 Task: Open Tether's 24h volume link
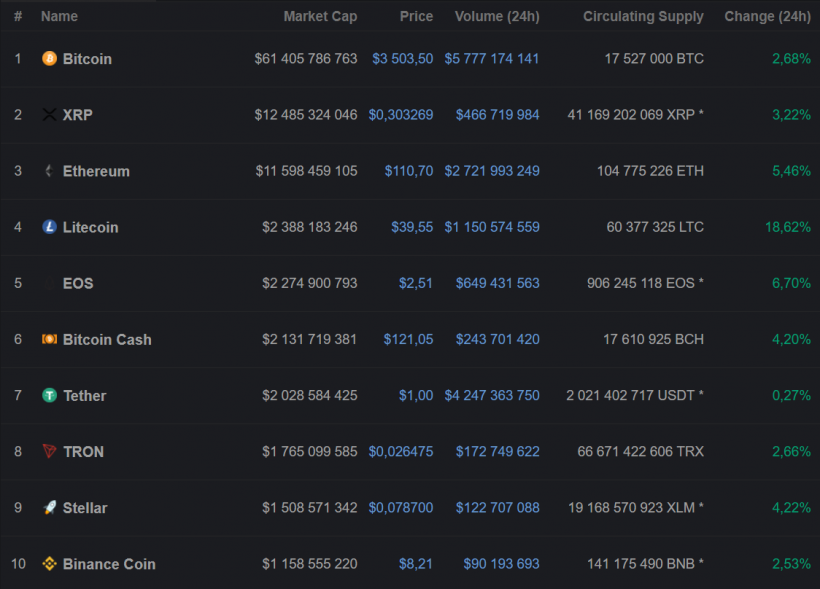tap(497, 395)
